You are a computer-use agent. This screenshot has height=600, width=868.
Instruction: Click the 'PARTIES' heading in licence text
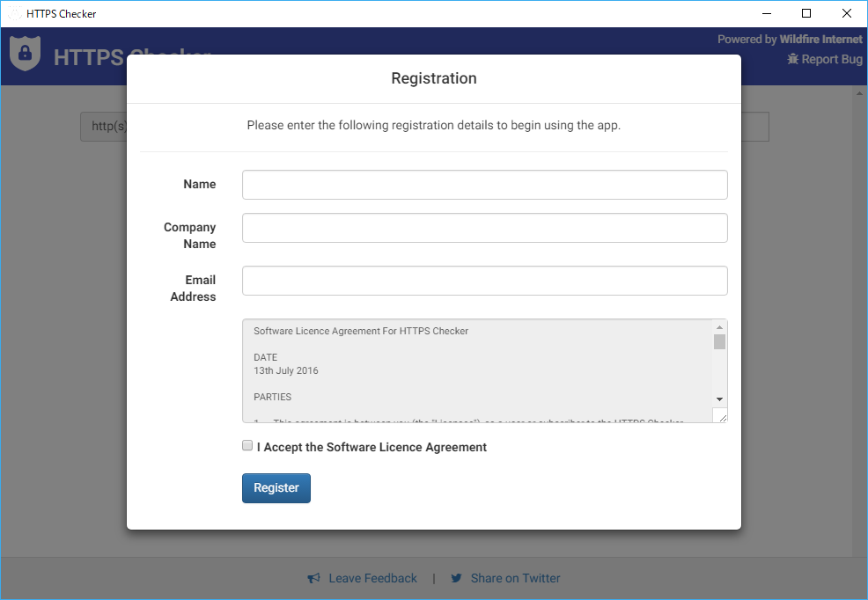tap(272, 397)
